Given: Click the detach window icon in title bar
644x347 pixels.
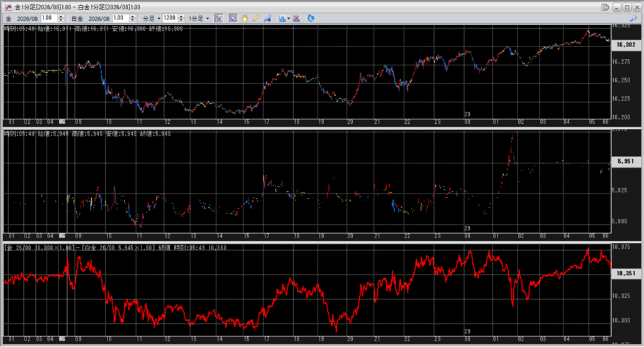Looking at the screenshot, I should pyautogui.click(x=605, y=7).
